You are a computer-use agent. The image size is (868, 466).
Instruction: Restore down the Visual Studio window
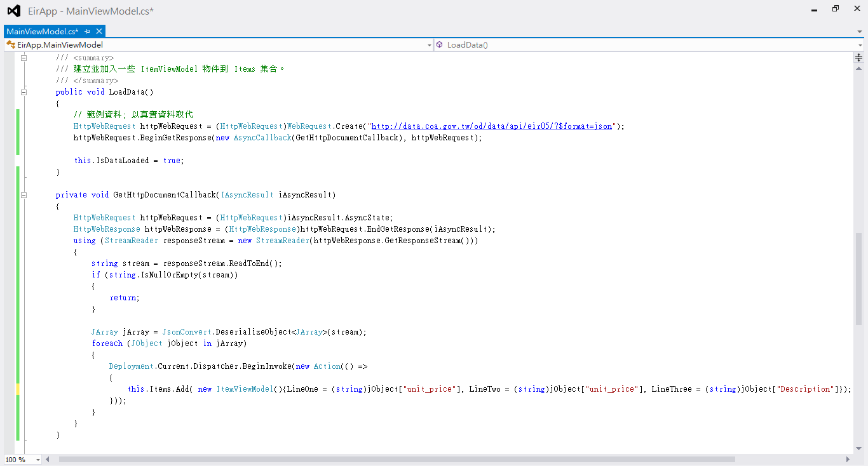pos(836,9)
